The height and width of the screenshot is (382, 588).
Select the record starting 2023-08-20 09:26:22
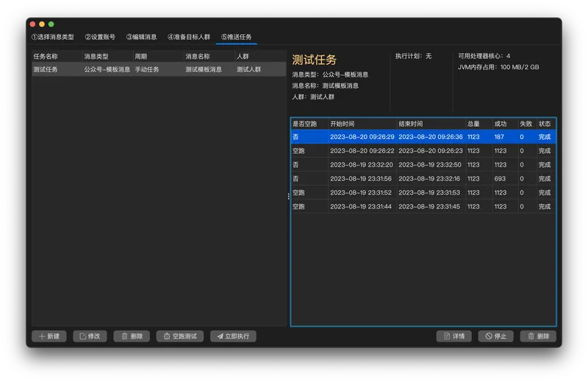(x=423, y=151)
